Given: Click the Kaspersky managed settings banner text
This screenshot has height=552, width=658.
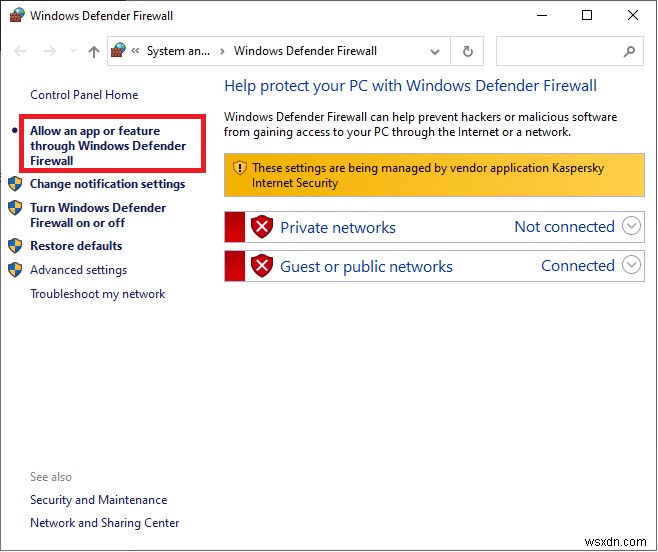Looking at the screenshot, I should click(428, 175).
